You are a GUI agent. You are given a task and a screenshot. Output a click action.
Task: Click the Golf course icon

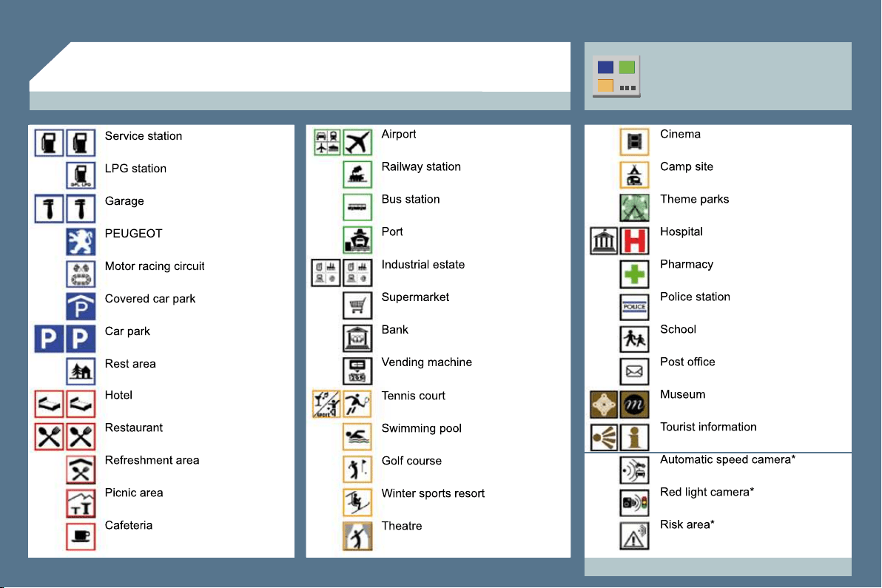click(357, 469)
